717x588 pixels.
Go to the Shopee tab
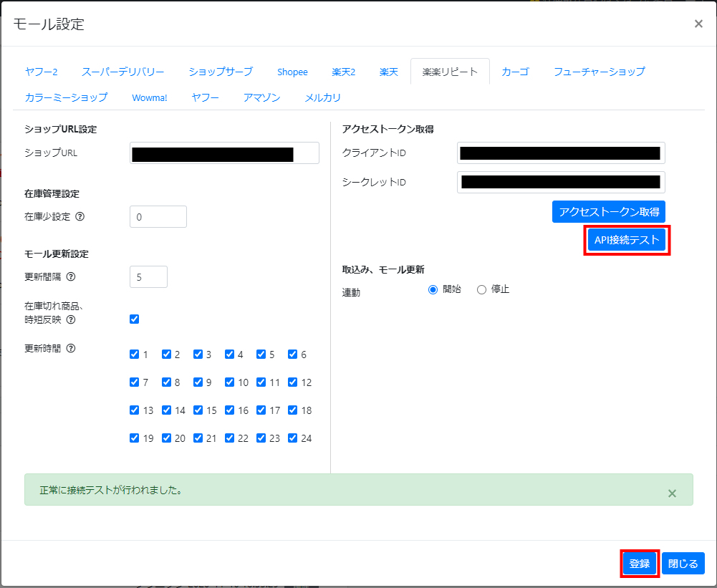pyautogui.click(x=292, y=72)
